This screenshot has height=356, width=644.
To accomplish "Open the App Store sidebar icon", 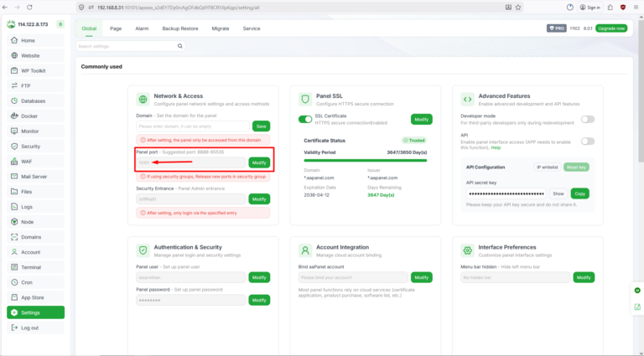I will pos(14,297).
